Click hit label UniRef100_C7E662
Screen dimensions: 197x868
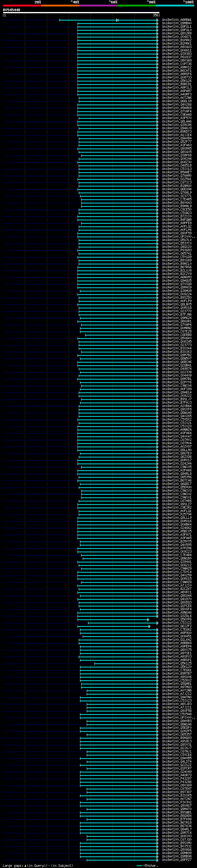click(176, 629)
